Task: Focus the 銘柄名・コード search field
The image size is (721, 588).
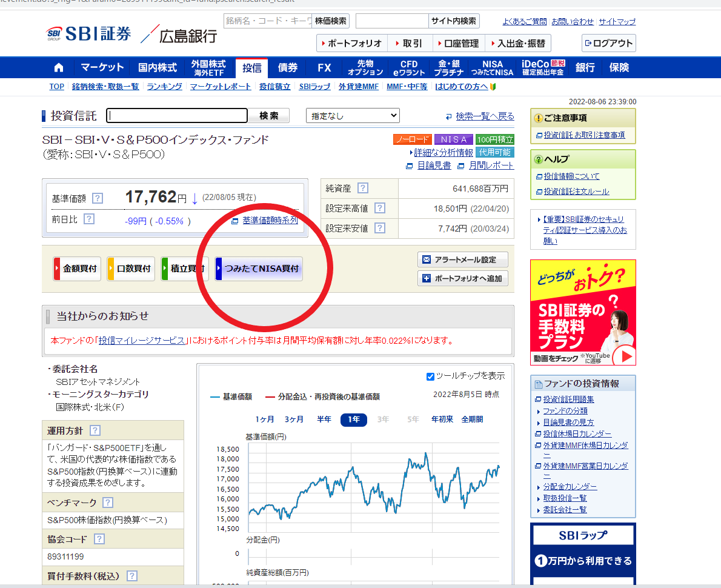Action: 268,21
